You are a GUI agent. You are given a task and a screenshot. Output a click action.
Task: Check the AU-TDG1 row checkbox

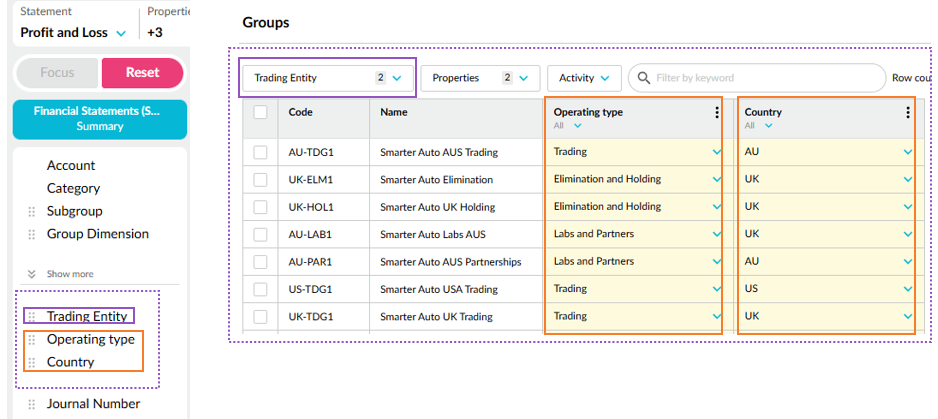pyautogui.click(x=260, y=153)
